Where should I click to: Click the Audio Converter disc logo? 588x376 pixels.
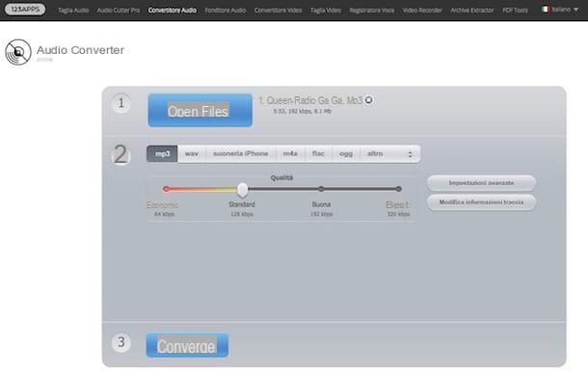[x=18, y=52]
